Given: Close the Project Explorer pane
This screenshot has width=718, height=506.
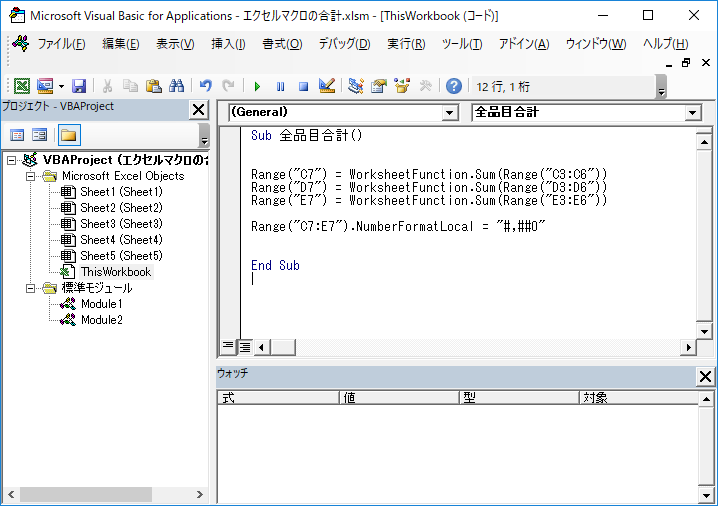Looking at the screenshot, I should [199, 110].
